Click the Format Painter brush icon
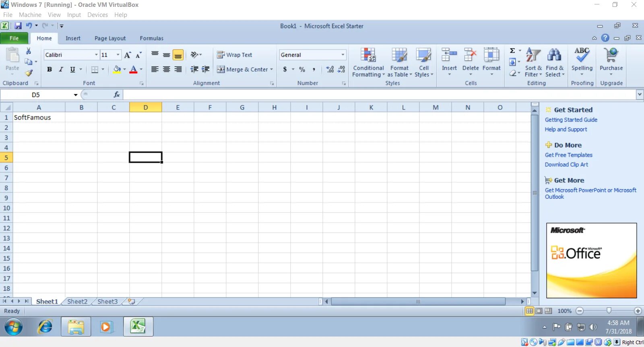This screenshot has width=644, height=347. click(x=29, y=73)
